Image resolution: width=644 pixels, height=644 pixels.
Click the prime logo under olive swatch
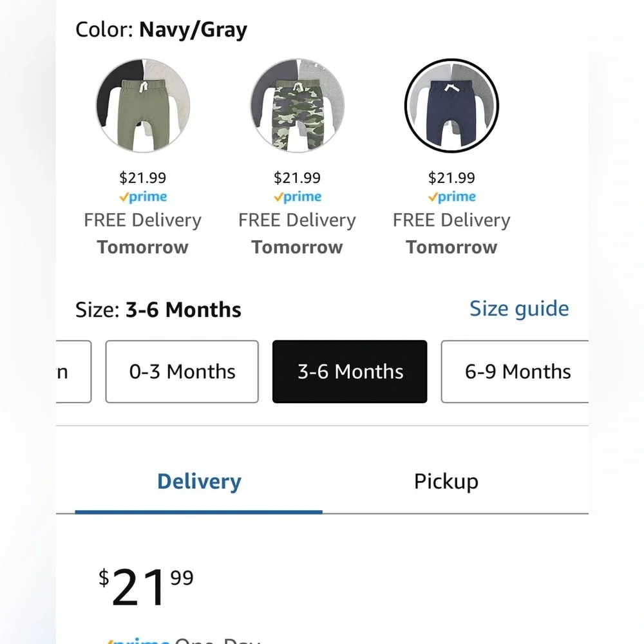pos(143,197)
